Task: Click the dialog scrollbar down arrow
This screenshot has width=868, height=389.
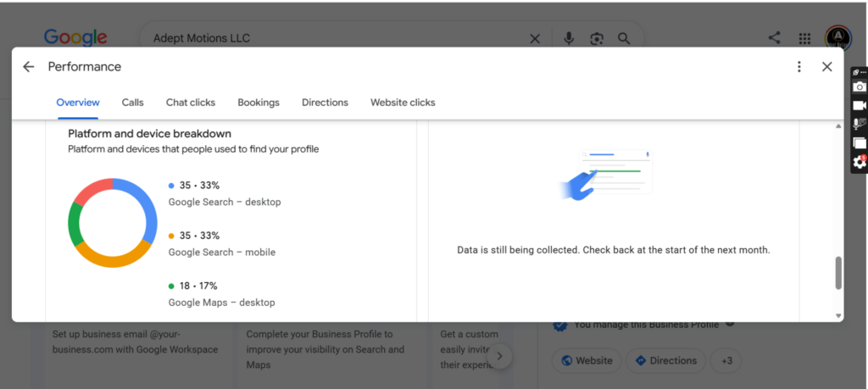Action: coord(838,315)
